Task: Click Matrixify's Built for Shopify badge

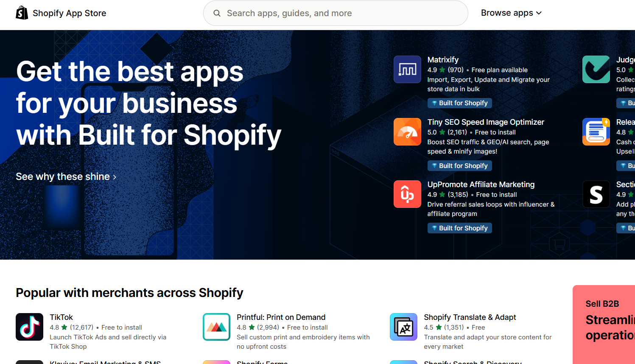Action: pyautogui.click(x=460, y=103)
